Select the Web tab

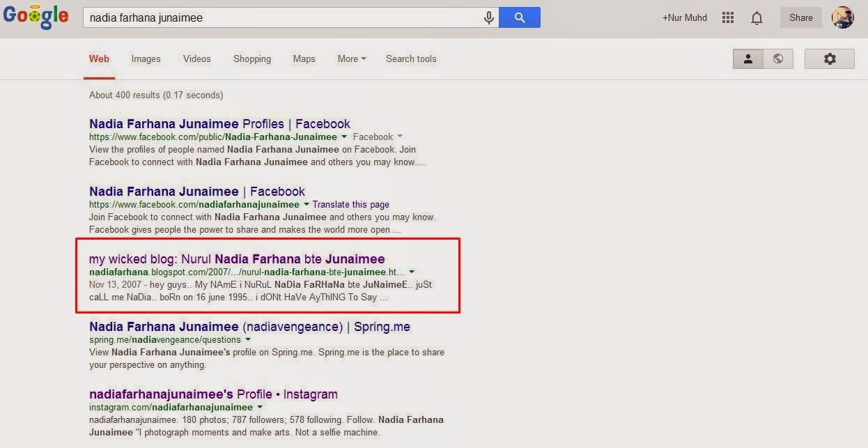point(99,59)
